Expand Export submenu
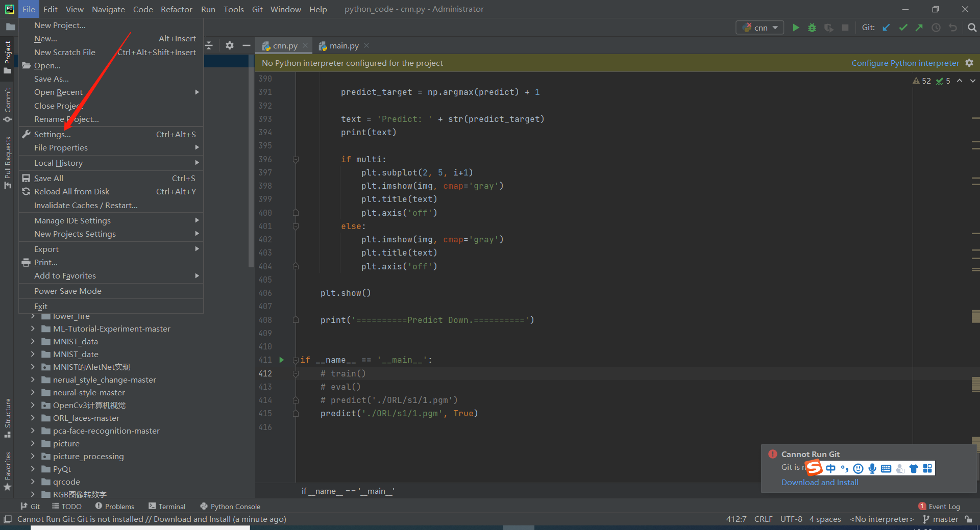The height and width of the screenshot is (530, 980). (111, 249)
